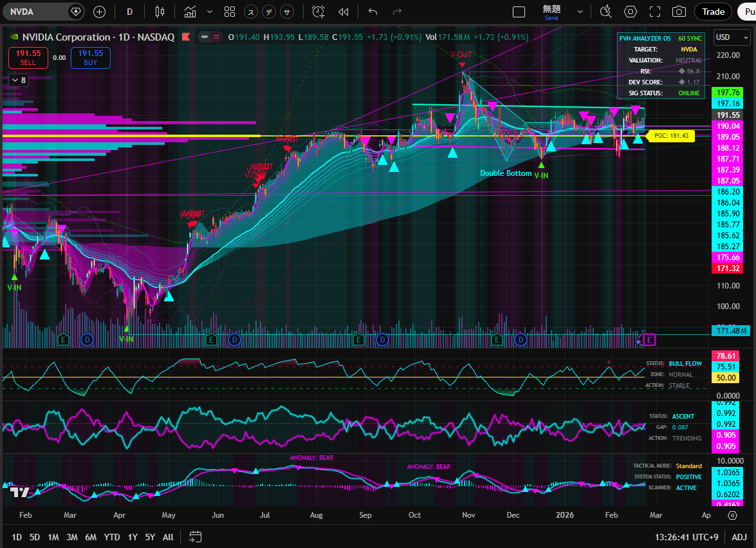Viewport: 756px width, 548px height.
Task: Expand the layout name dropdown chevron
Action: click(580, 12)
